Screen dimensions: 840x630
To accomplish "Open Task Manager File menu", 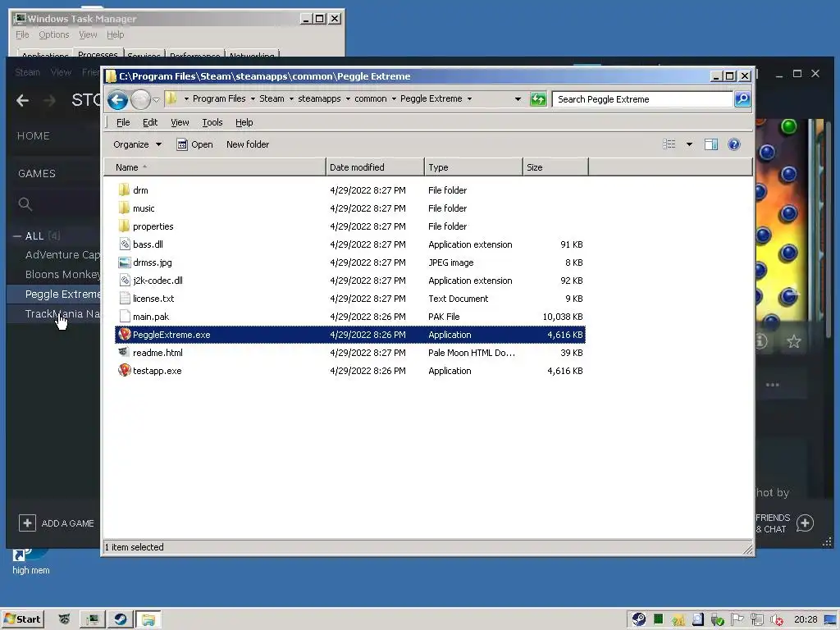I will pyautogui.click(x=22, y=34).
